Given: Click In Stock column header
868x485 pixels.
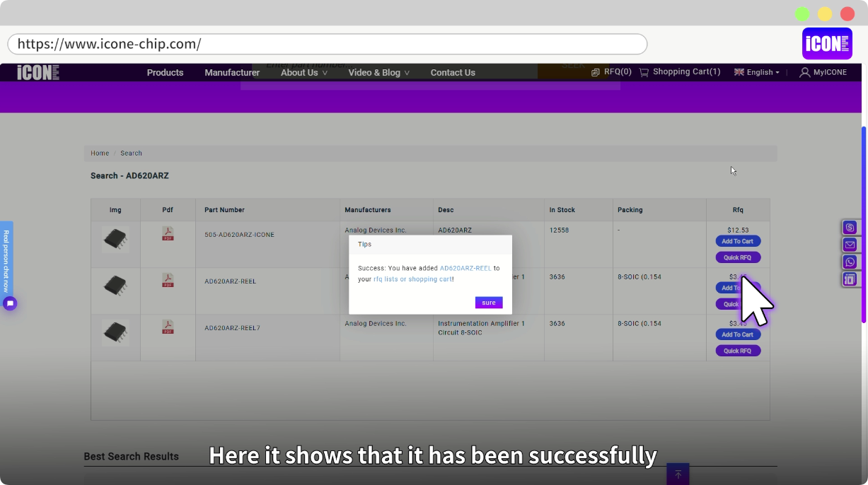Looking at the screenshot, I should pos(562,210).
